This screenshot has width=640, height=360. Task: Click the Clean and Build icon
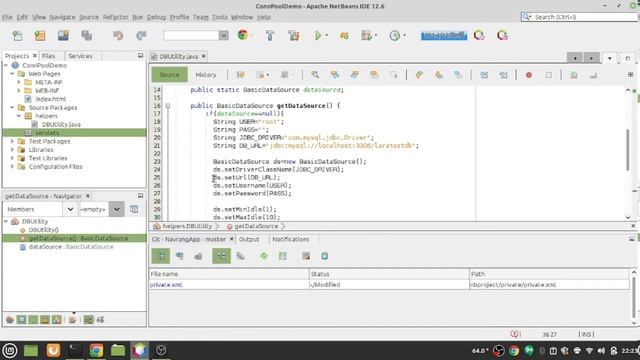click(x=293, y=36)
